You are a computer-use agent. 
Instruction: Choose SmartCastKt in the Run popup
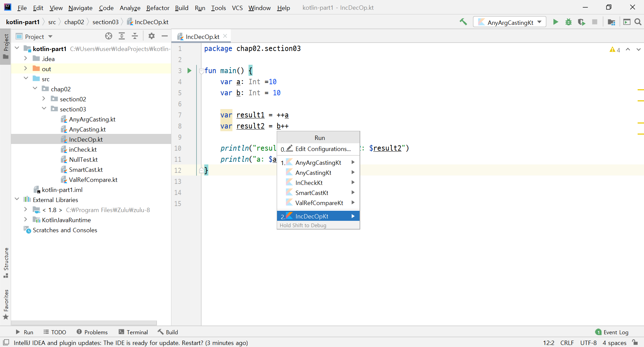pyautogui.click(x=318, y=193)
